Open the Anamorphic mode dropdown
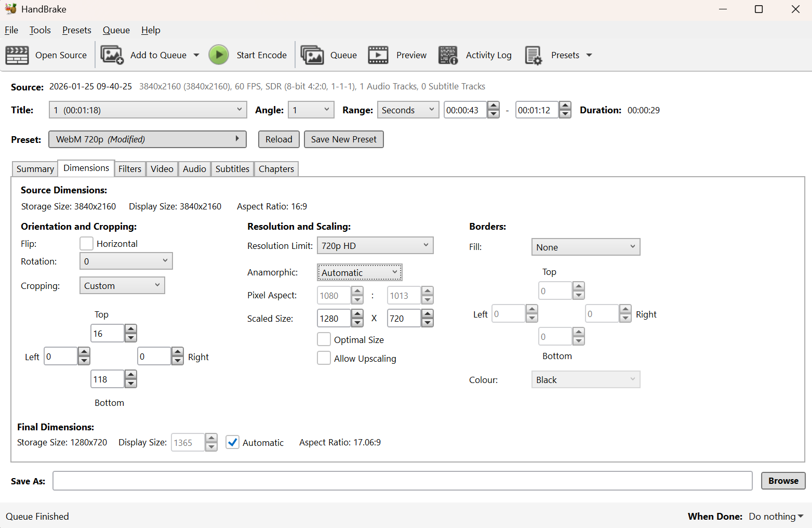This screenshot has height=528, width=812. click(359, 272)
